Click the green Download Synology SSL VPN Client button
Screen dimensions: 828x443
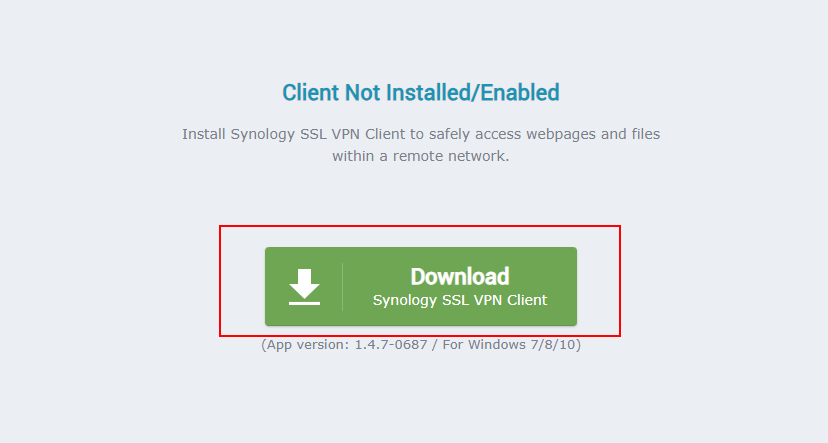pos(421,286)
